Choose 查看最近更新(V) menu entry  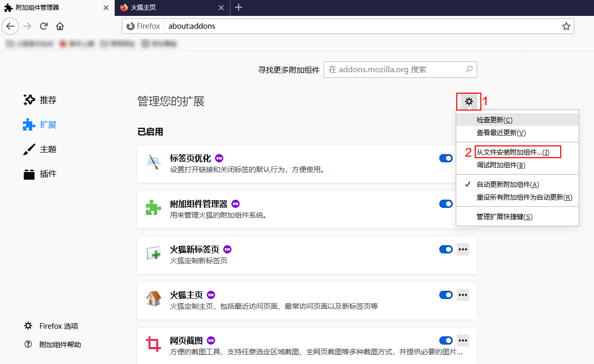pyautogui.click(x=518, y=133)
